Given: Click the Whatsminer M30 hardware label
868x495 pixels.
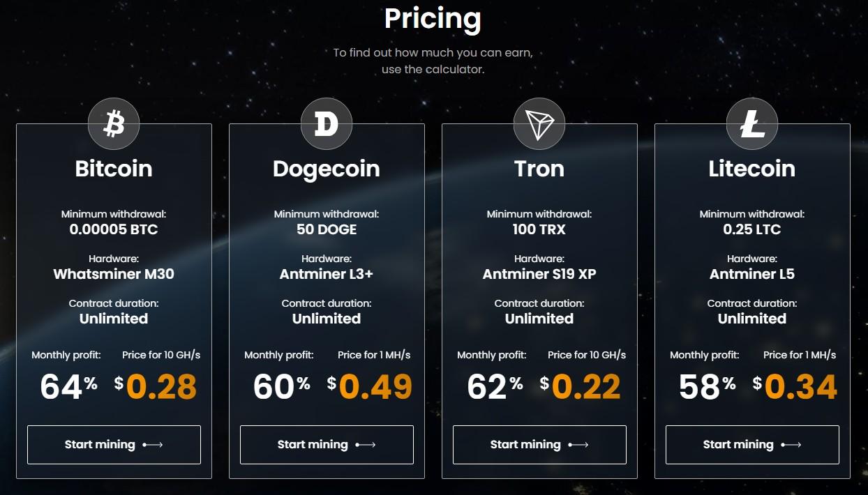Looking at the screenshot, I should click(x=114, y=274).
